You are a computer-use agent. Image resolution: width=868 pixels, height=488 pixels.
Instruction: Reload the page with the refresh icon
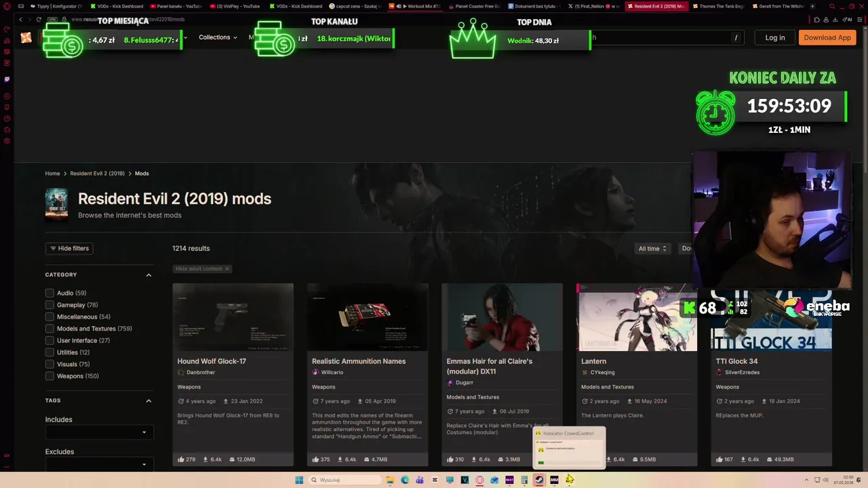pyautogui.click(x=39, y=20)
